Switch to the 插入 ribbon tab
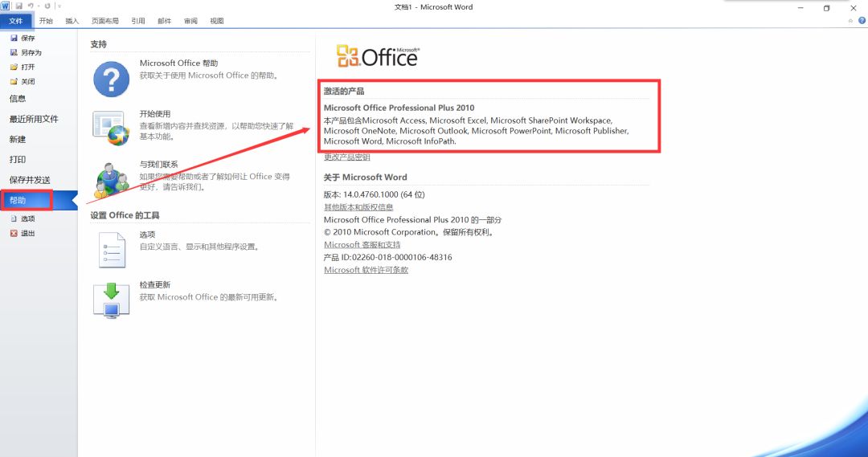Viewport: 868px width, 457px height. pyautogui.click(x=72, y=21)
